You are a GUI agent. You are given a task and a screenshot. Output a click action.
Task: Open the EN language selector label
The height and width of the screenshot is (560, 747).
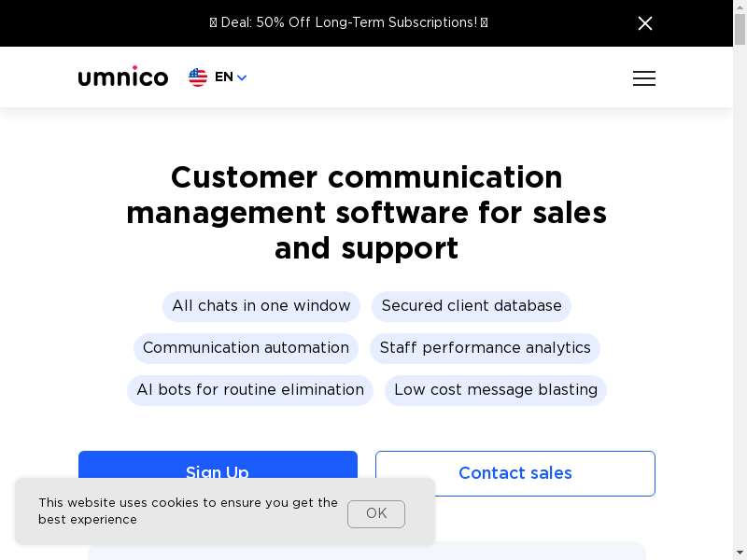pyautogui.click(x=224, y=77)
